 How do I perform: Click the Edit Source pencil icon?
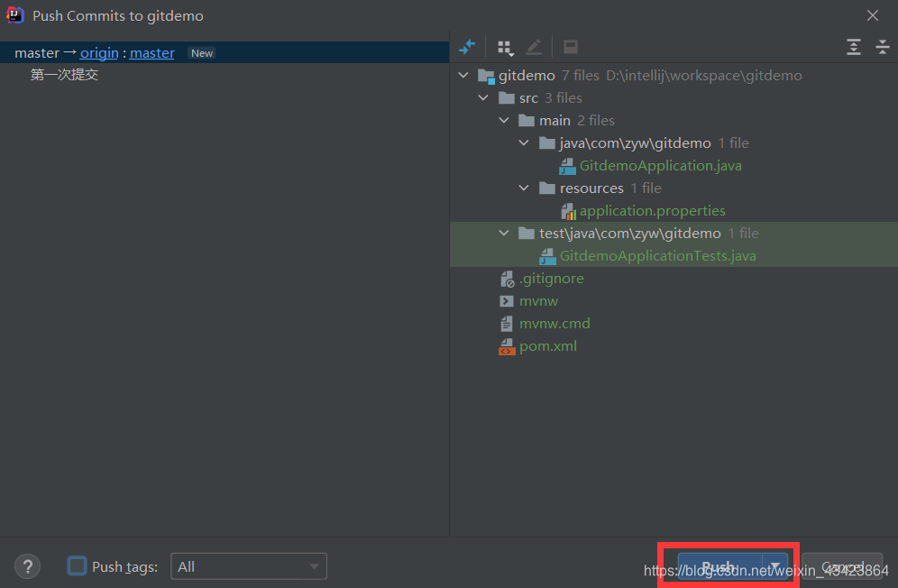534,47
